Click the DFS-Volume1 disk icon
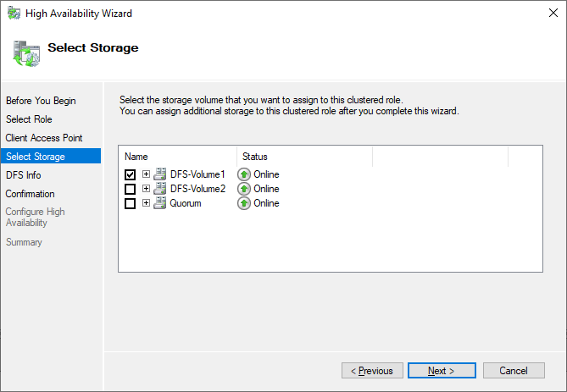The width and height of the screenshot is (567, 392). pyautogui.click(x=160, y=174)
